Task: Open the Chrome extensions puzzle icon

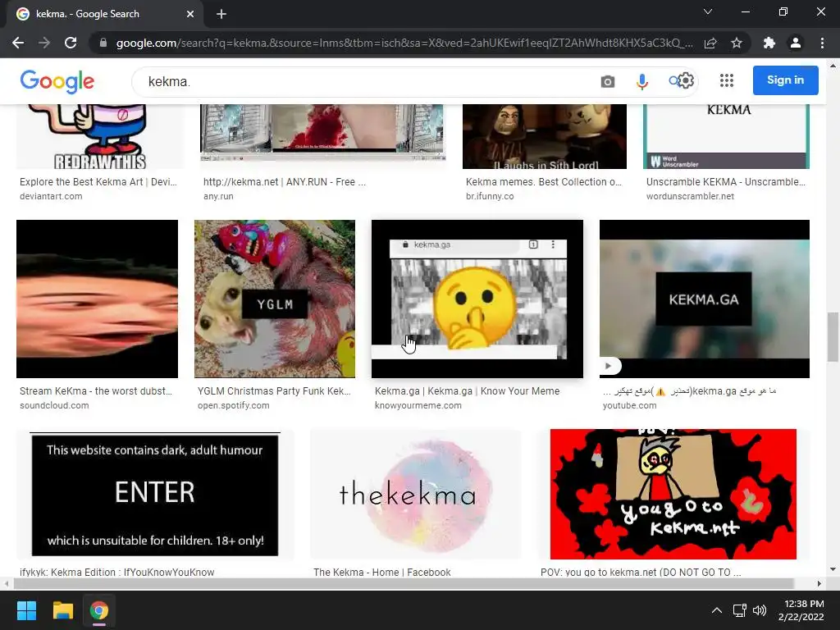Action: pyautogui.click(x=769, y=43)
